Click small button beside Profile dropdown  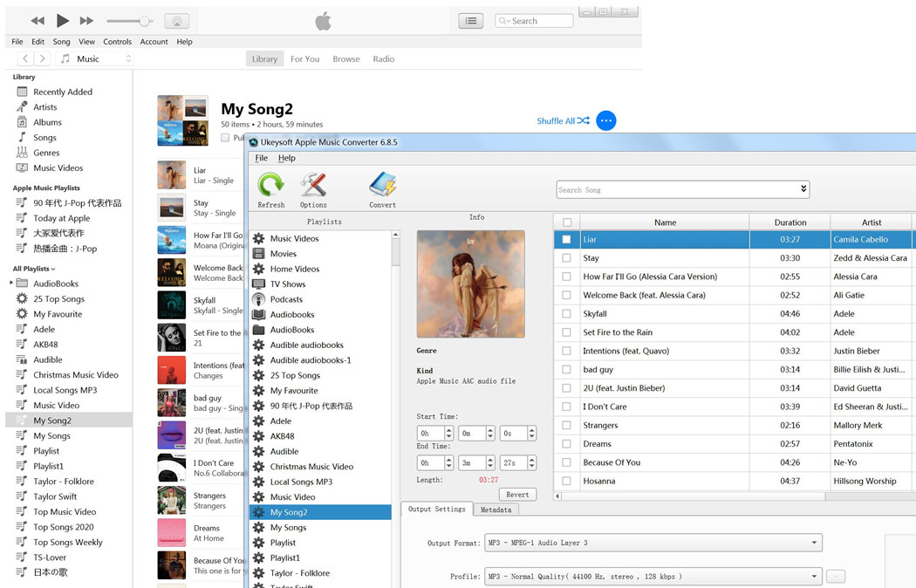click(836, 577)
